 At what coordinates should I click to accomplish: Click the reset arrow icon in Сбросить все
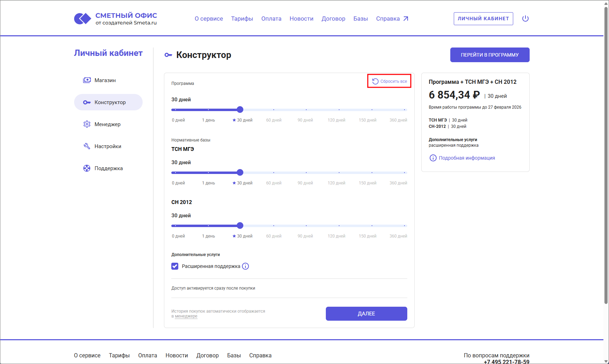coord(375,81)
